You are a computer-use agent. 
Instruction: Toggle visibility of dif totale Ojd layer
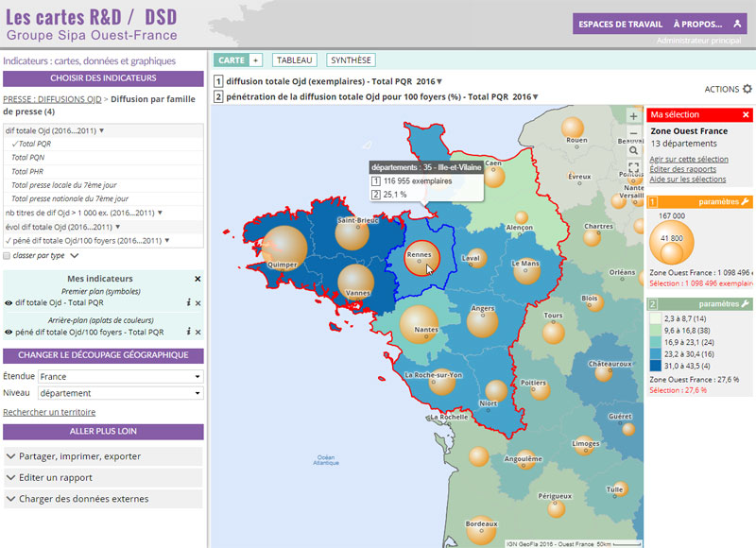click(9, 303)
